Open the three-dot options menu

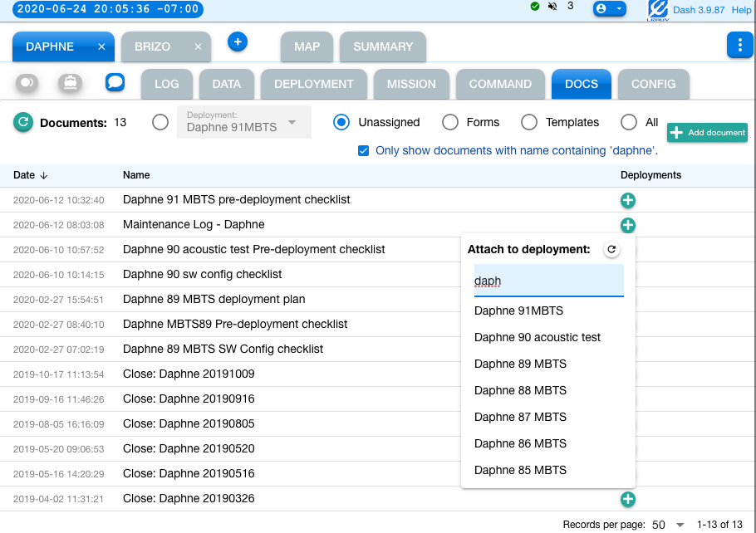click(739, 46)
